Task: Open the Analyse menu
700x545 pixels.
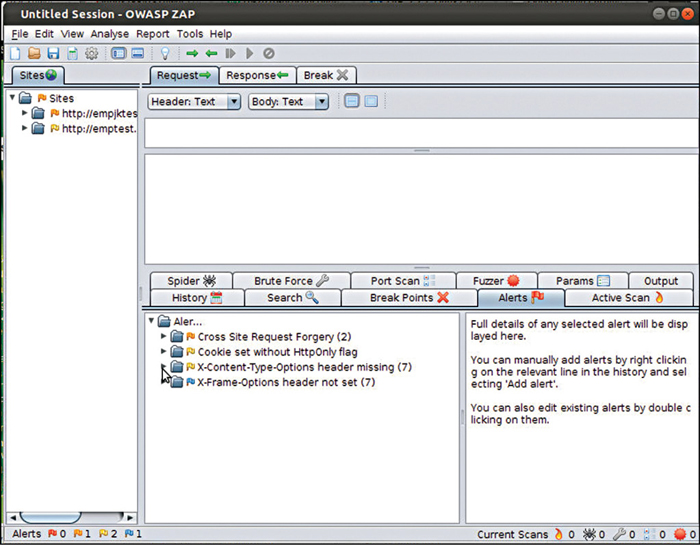Action: (110, 34)
